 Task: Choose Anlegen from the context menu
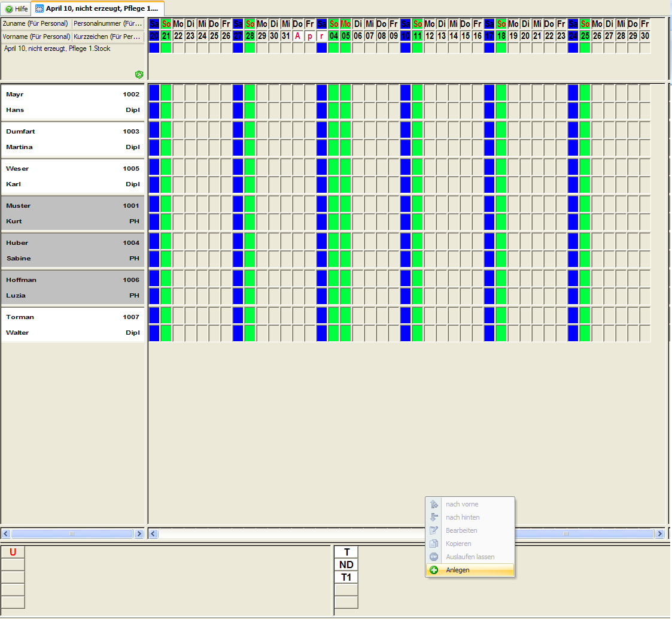coord(458,570)
